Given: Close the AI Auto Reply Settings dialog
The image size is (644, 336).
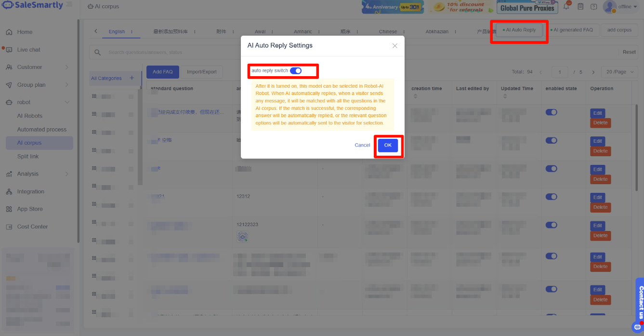Looking at the screenshot, I should pos(394,46).
